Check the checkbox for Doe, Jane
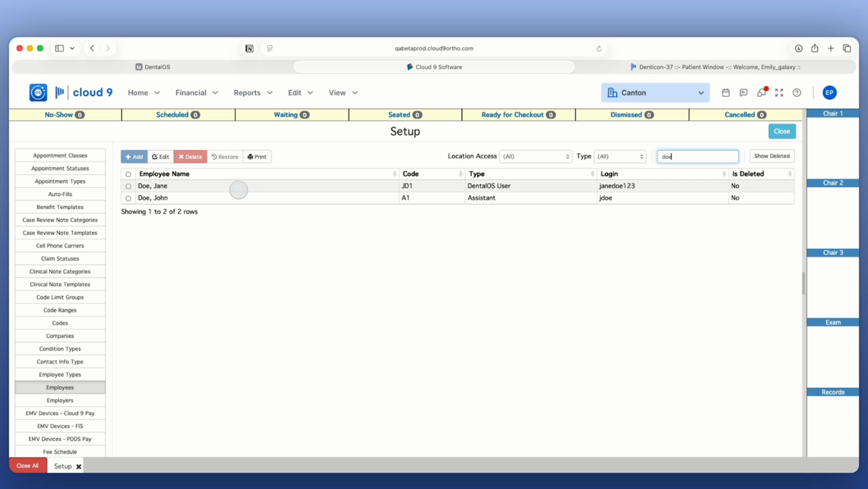Image resolution: width=868 pixels, height=489 pixels. point(128,186)
